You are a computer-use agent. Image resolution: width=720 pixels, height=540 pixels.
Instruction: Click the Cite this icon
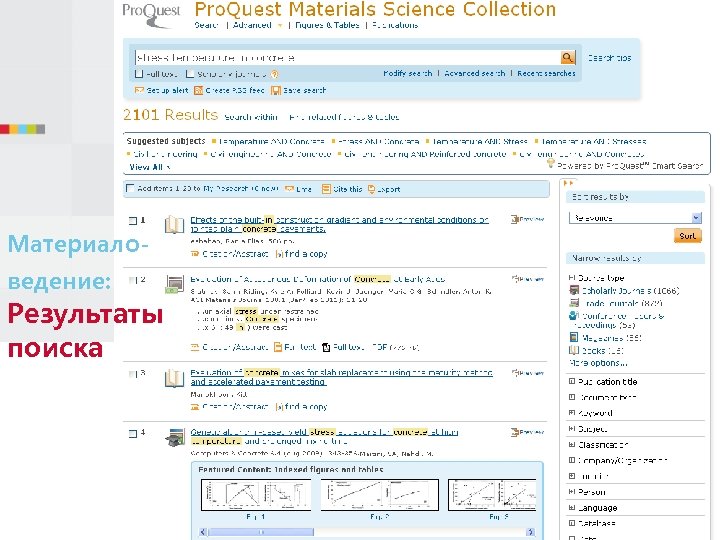pos(326,189)
